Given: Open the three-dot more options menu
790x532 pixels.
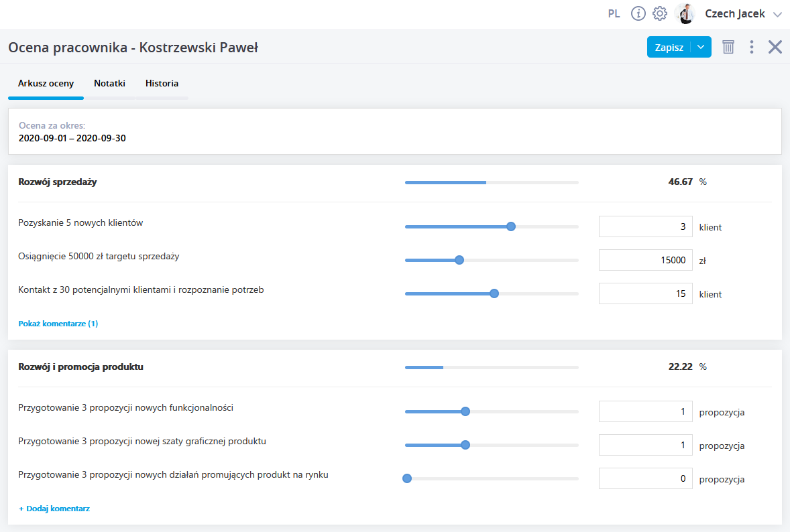Looking at the screenshot, I should (x=752, y=47).
